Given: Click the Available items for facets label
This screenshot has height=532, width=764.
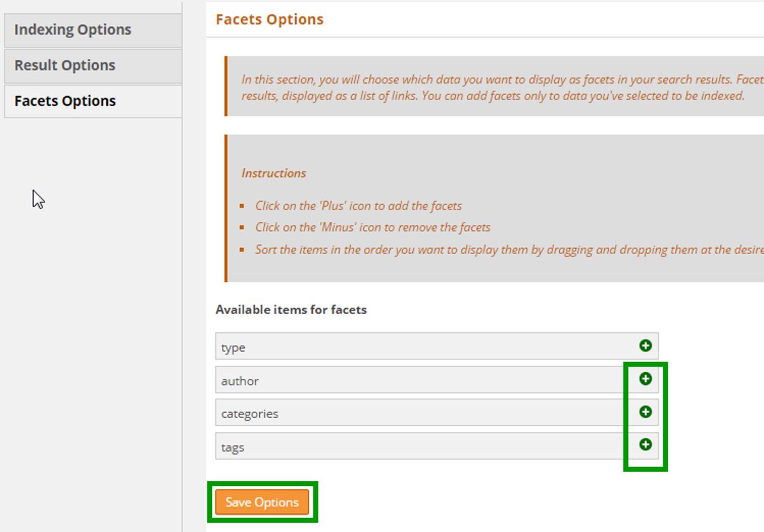Looking at the screenshot, I should (291, 309).
